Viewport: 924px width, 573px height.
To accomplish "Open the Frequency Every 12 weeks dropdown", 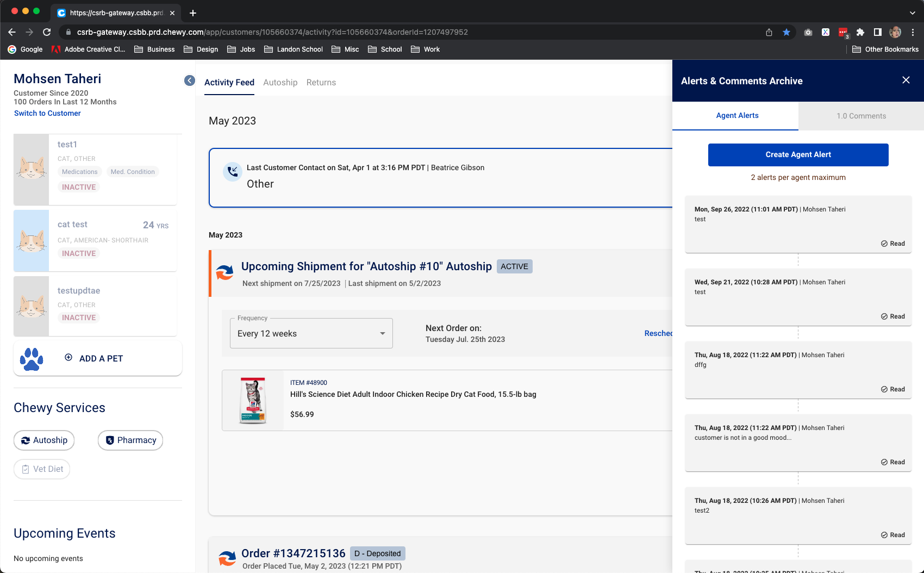I will point(311,333).
